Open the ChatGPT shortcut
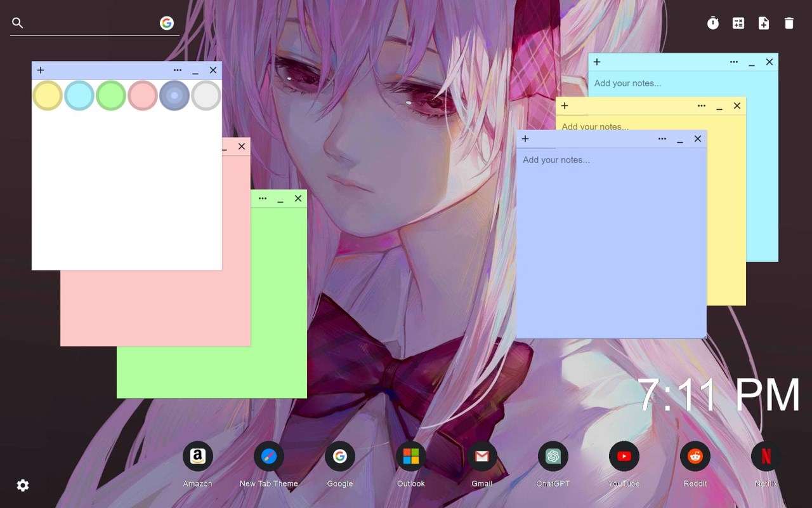The height and width of the screenshot is (508, 812). coord(553,457)
